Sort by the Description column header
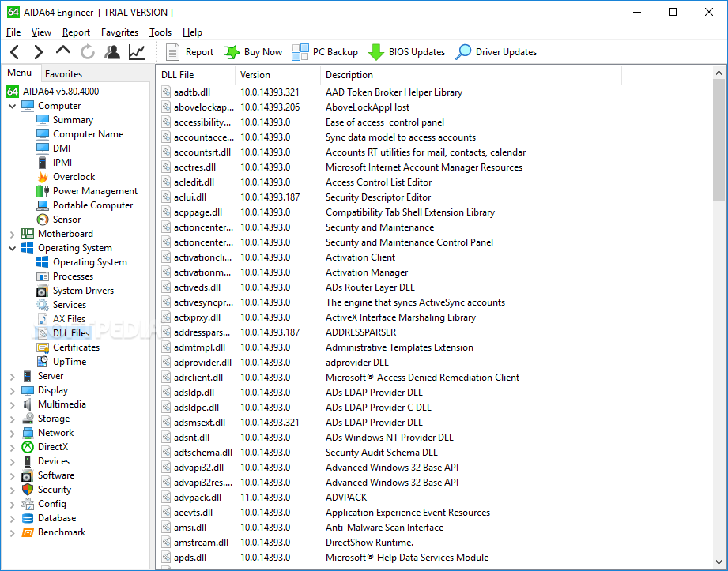 tap(471, 75)
